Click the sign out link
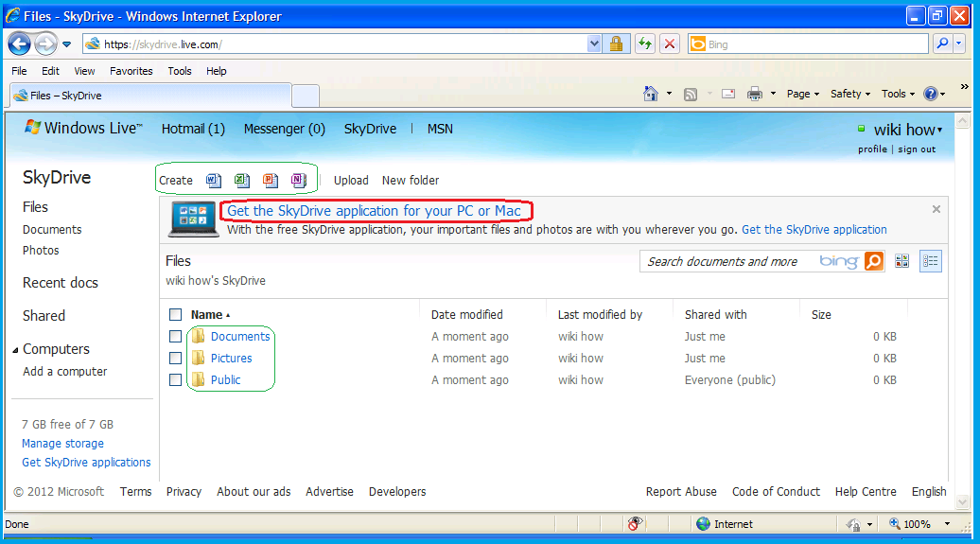The width and height of the screenshot is (980, 544). 917,149
